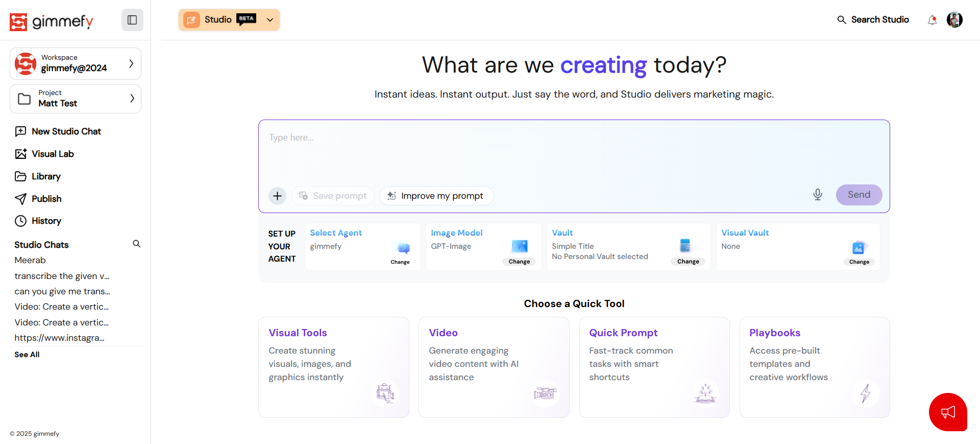Click the Project folder icon
Image resolution: width=980 pixels, height=444 pixels.
tap(24, 99)
